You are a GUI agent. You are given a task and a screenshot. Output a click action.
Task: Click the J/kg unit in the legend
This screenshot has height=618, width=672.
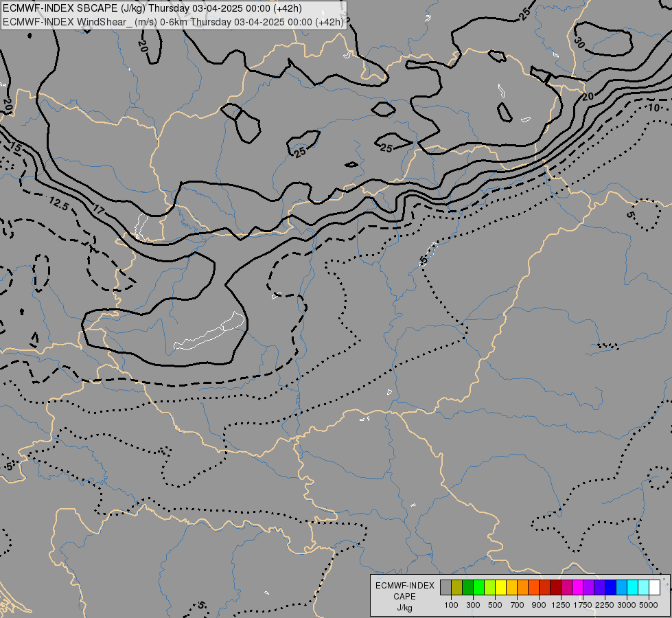pos(404,608)
